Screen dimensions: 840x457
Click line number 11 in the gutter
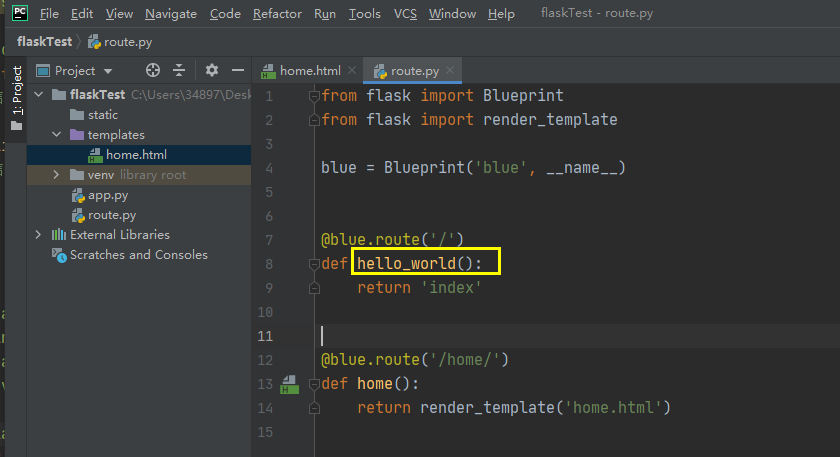click(265, 336)
